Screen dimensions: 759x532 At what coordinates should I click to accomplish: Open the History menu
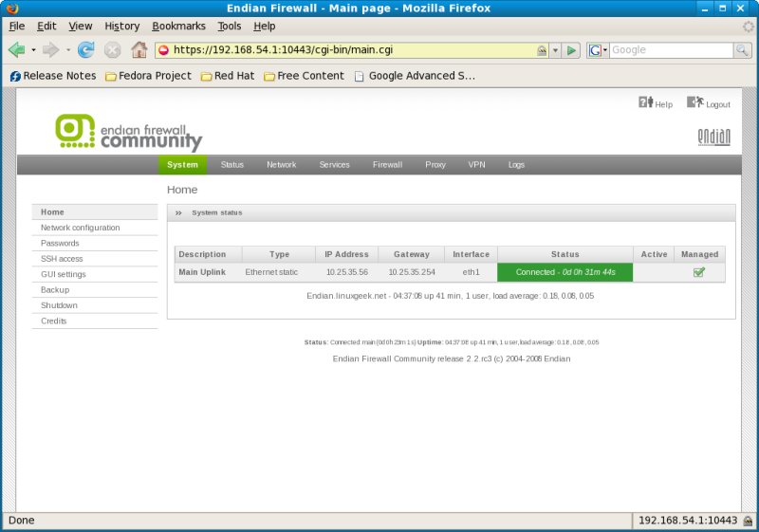point(122,27)
